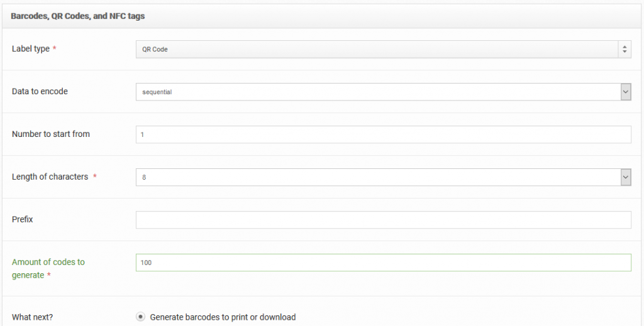Click the Prefix label text
644x326 pixels.
pyautogui.click(x=23, y=219)
